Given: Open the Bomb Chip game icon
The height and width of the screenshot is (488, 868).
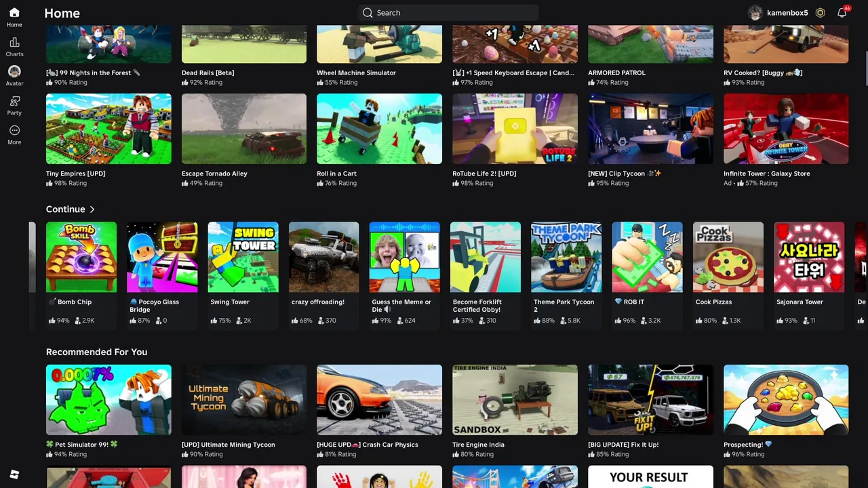Looking at the screenshot, I should click(x=81, y=257).
